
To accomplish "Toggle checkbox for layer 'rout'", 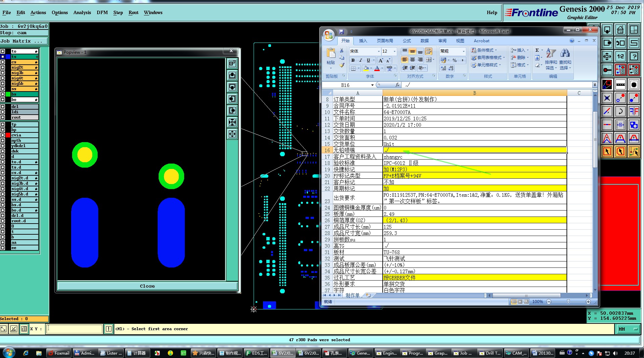I will click(x=3, y=117).
